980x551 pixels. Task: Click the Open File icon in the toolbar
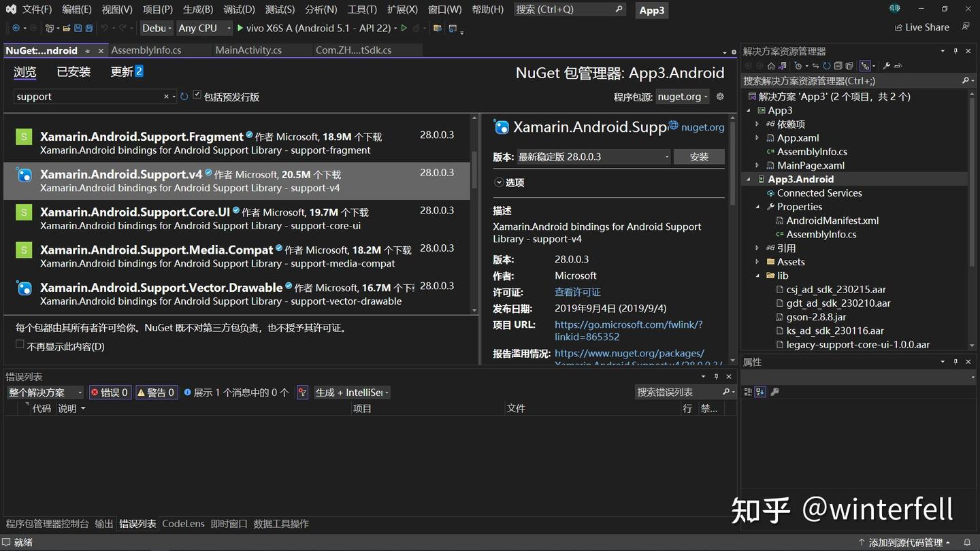pyautogui.click(x=67, y=28)
